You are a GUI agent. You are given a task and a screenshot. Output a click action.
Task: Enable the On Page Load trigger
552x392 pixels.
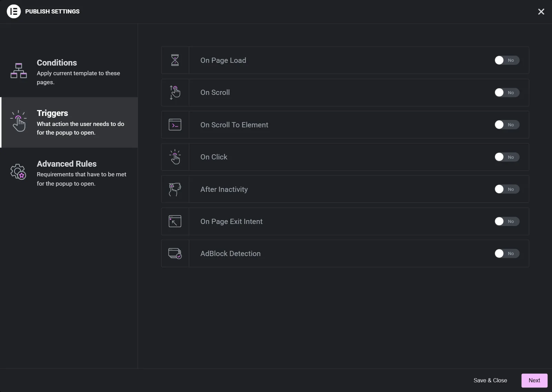click(507, 60)
